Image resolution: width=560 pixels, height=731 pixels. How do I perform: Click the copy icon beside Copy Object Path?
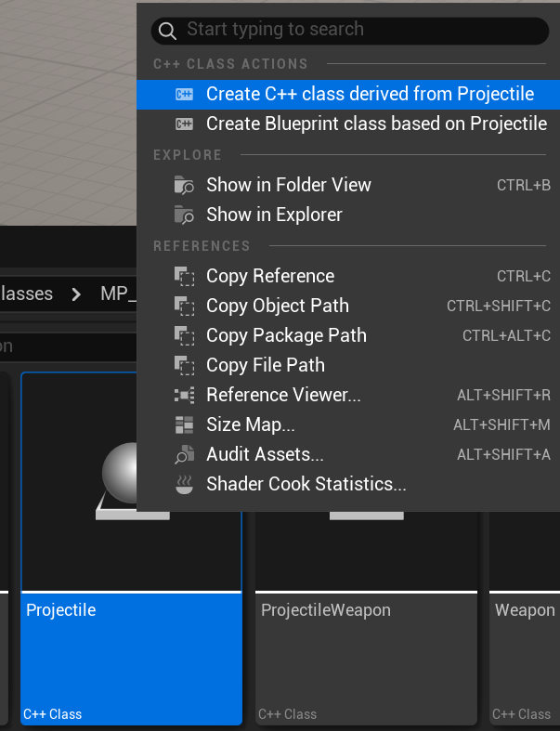pyautogui.click(x=184, y=306)
